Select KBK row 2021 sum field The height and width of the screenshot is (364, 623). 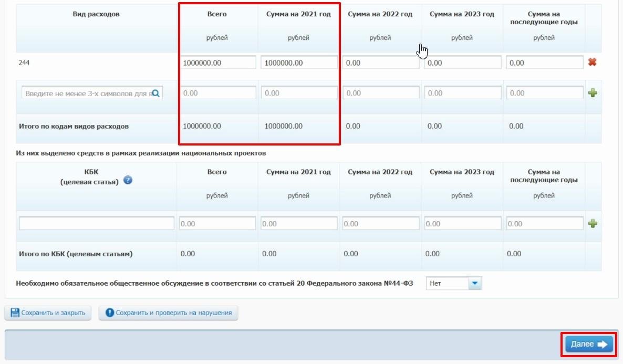(299, 224)
